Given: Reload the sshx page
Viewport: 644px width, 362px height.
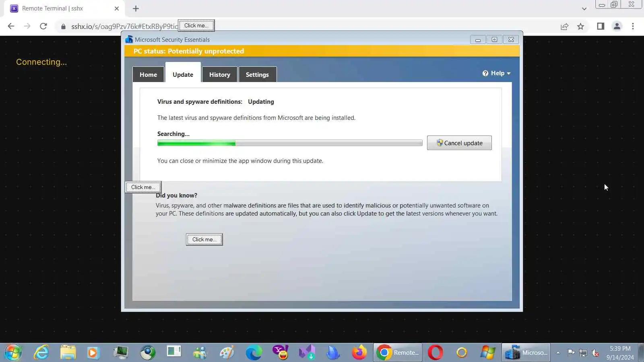Looking at the screenshot, I should click(43, 27).
